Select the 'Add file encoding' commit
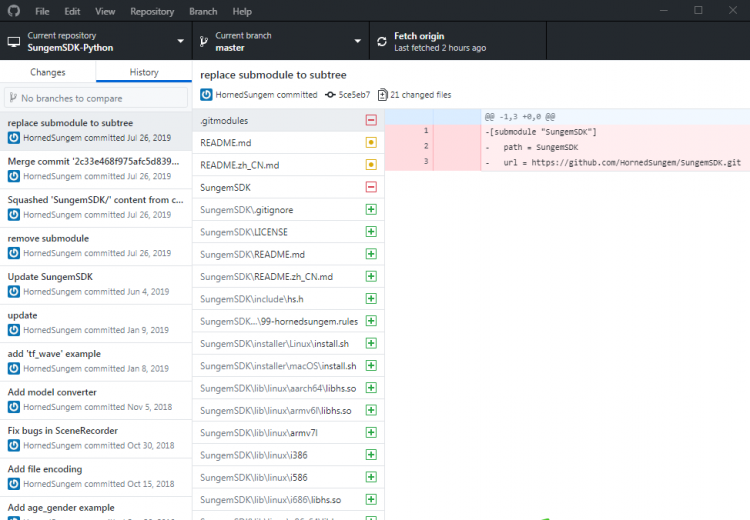The image size is (750, 520). click(x=96, y=477)
